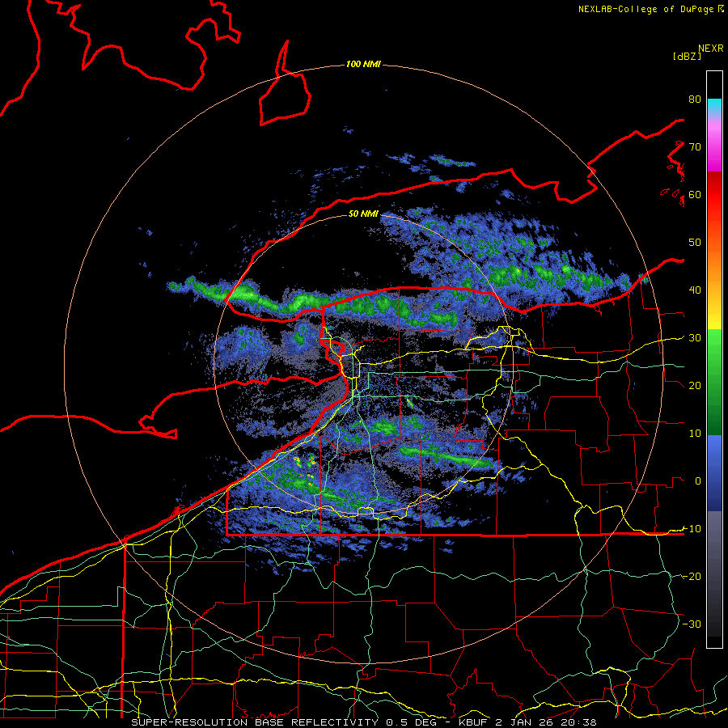Select the 50 NMI range ring label
This screenshot has width=728, height=728.
click(363, 214)
